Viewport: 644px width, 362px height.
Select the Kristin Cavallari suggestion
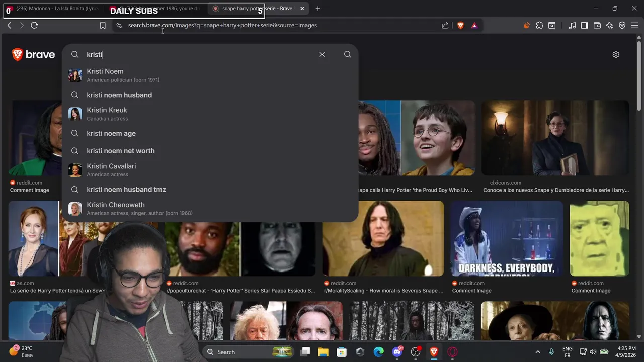tap(210, 170)
